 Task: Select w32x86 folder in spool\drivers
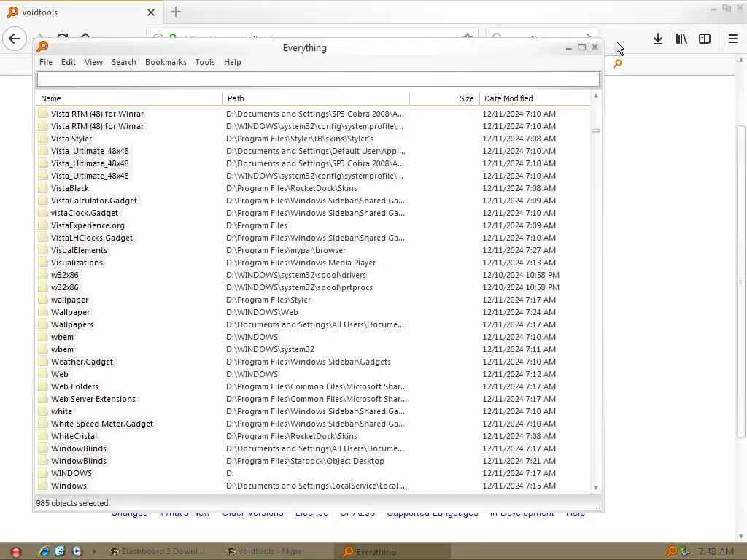click(x=314, y=275)
